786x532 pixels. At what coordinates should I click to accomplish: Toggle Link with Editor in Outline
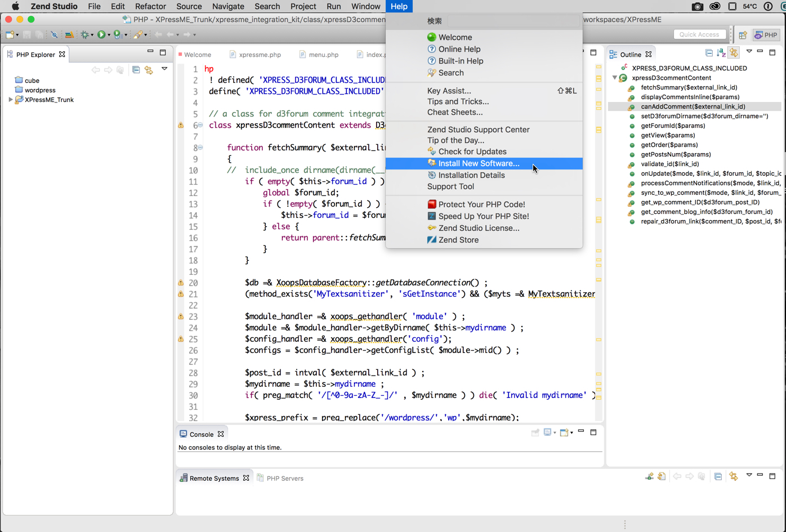pos(734,53)
